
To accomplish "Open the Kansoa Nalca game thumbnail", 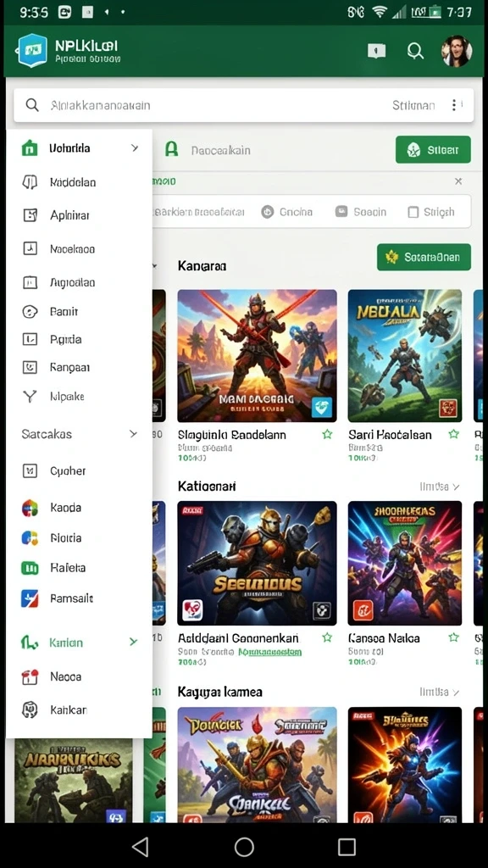I will click(405, 563).
